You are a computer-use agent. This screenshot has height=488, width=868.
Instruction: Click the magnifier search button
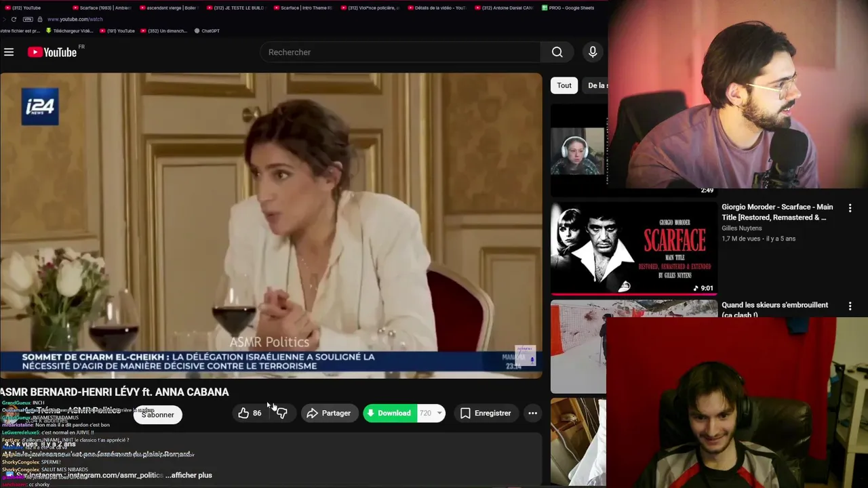point(557,52)
